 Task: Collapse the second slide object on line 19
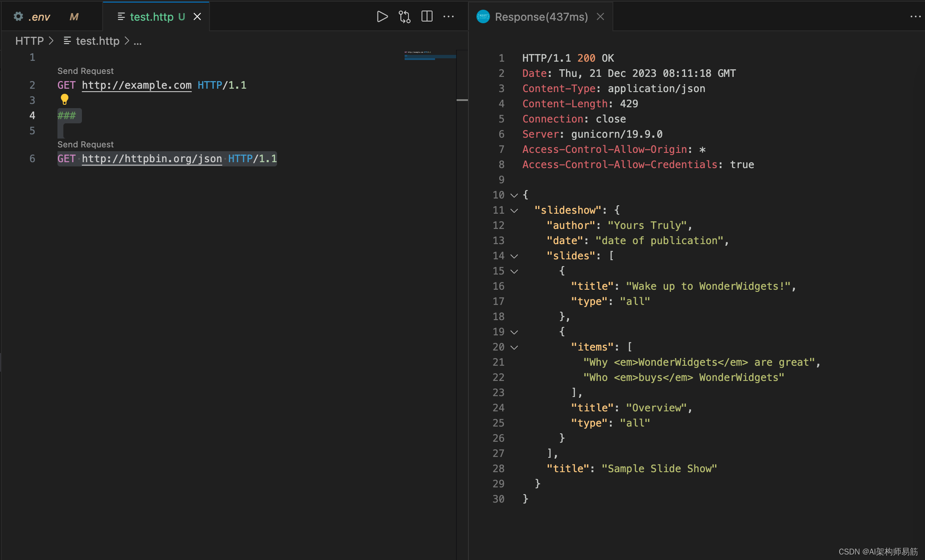pos(514,332)
